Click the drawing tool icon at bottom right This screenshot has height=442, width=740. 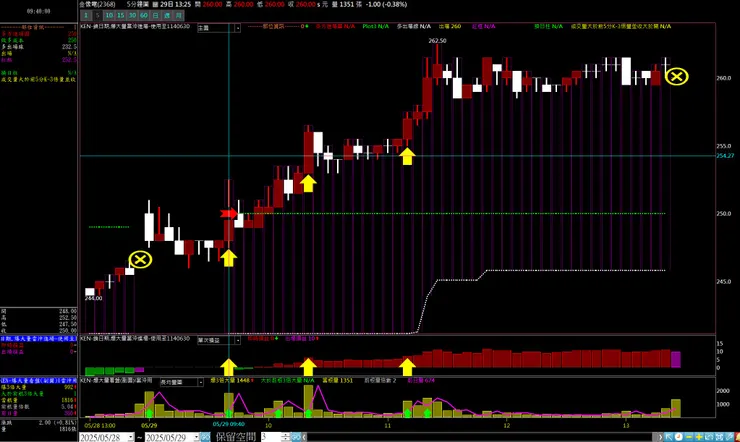[x=729, y=437]
